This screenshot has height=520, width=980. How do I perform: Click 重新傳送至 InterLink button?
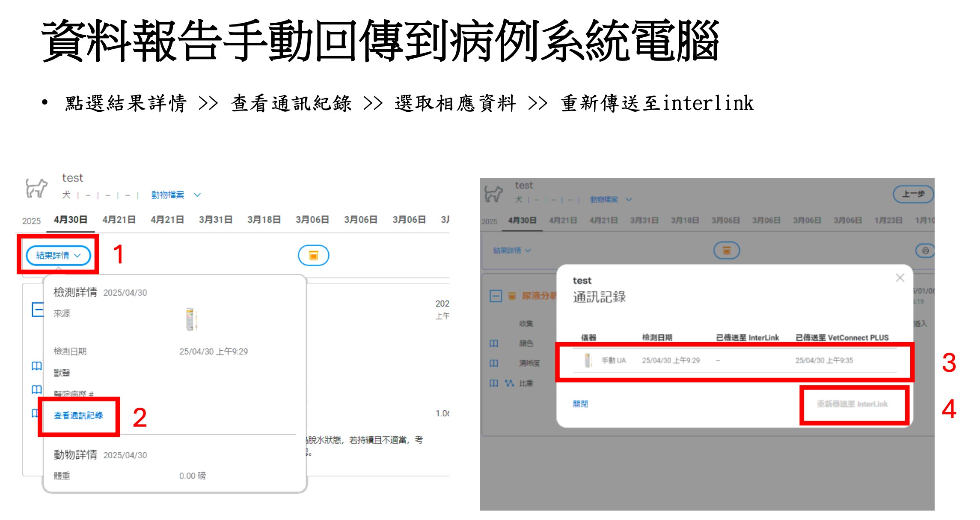tap(852, 404)
